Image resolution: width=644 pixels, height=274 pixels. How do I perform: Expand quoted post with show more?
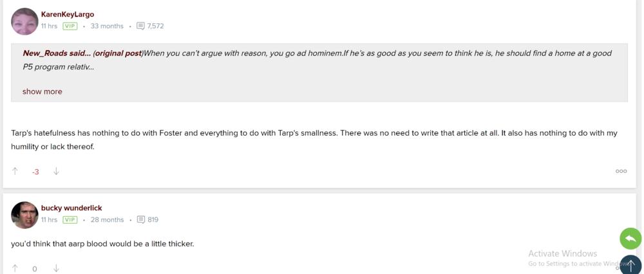[x=43, y=91]
